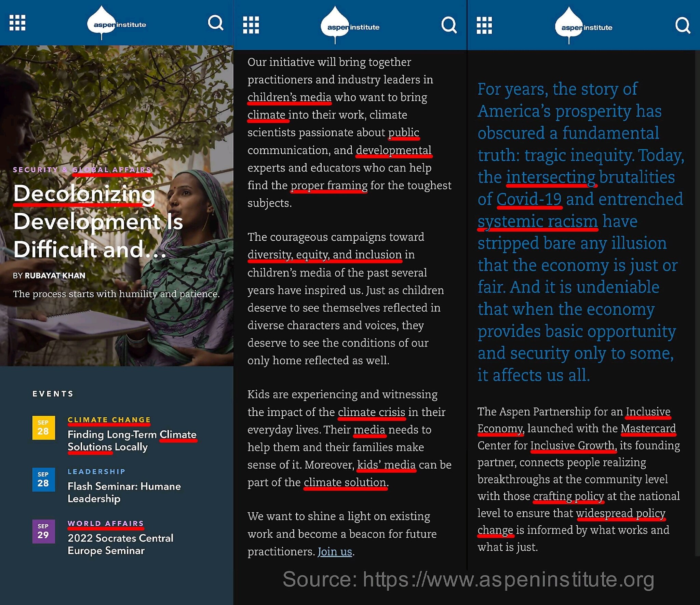Open the search on the right panel

[683, 25]
